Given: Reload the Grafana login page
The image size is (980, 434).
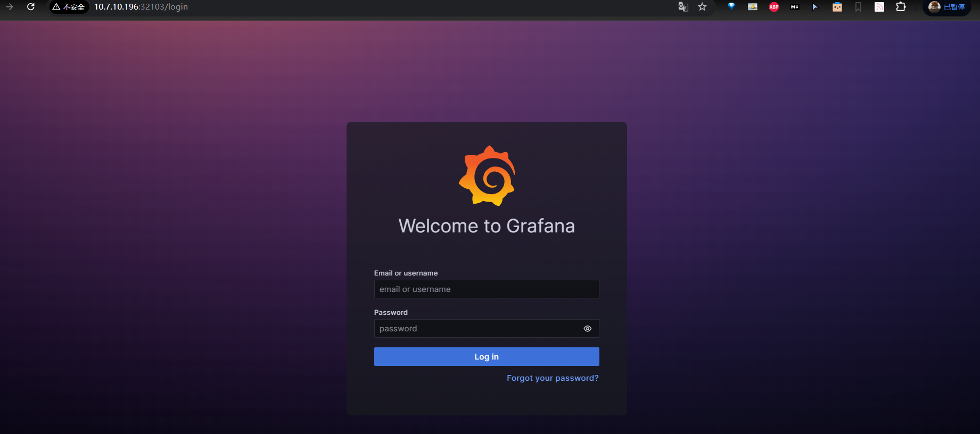Looking at the screenshot, I should point(31,7).
